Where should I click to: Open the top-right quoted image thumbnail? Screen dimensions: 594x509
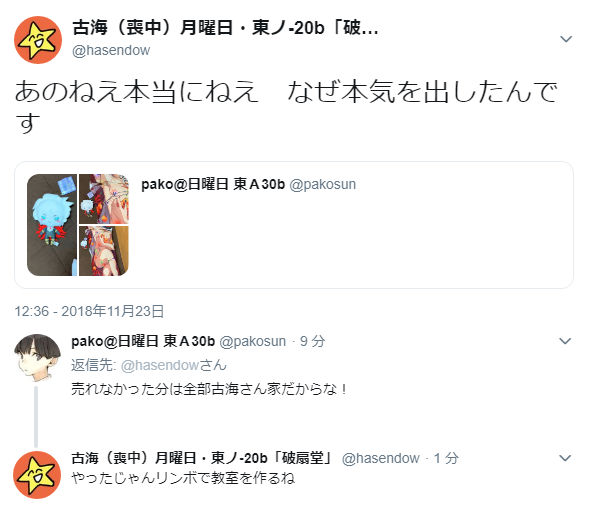tap(104, 198)
